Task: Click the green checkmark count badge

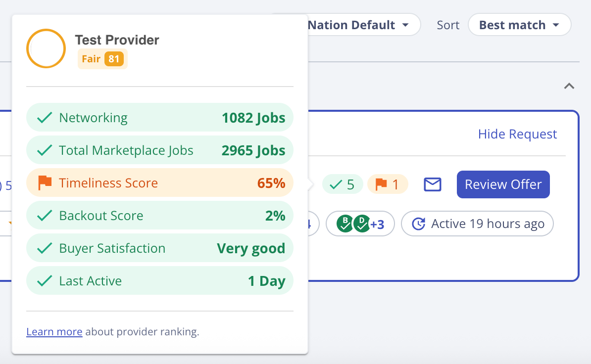Action: coord(343,184)
